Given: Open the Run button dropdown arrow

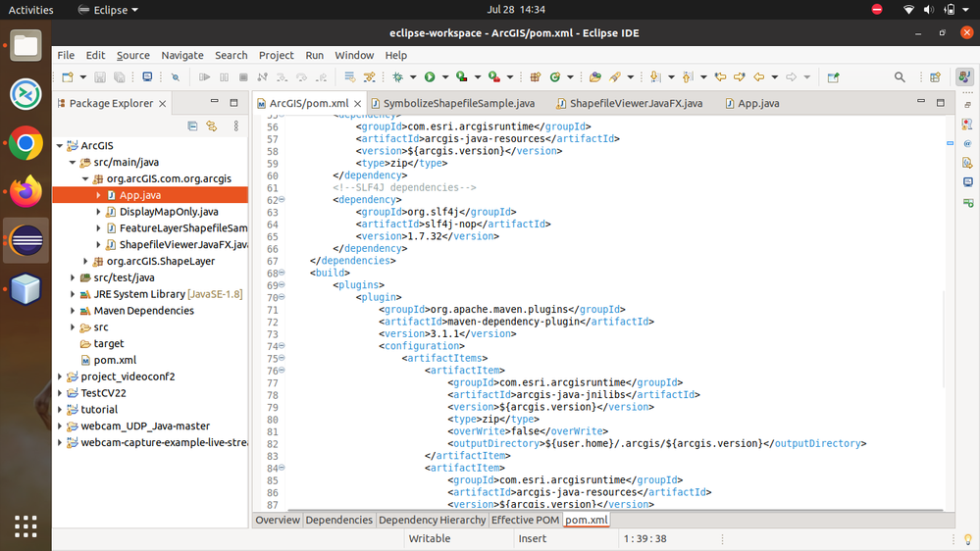Looking at the screenshot, I should (x=443, y=77).
